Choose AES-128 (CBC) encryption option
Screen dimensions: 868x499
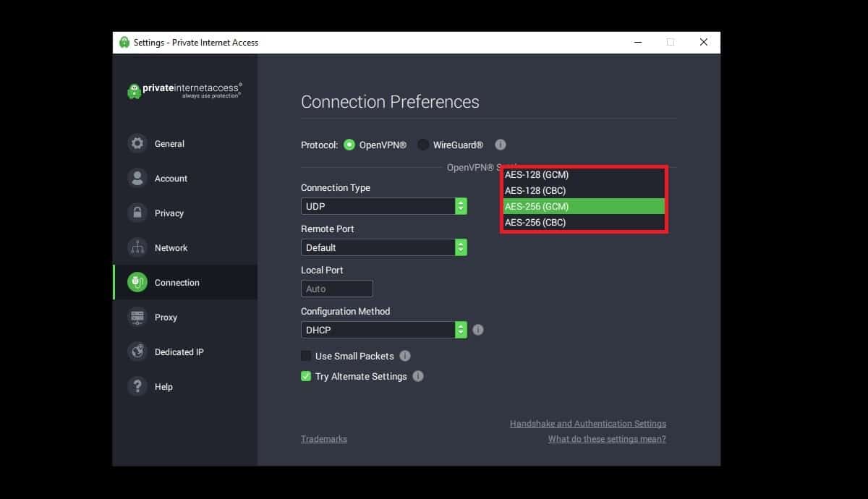click(584, 191)
